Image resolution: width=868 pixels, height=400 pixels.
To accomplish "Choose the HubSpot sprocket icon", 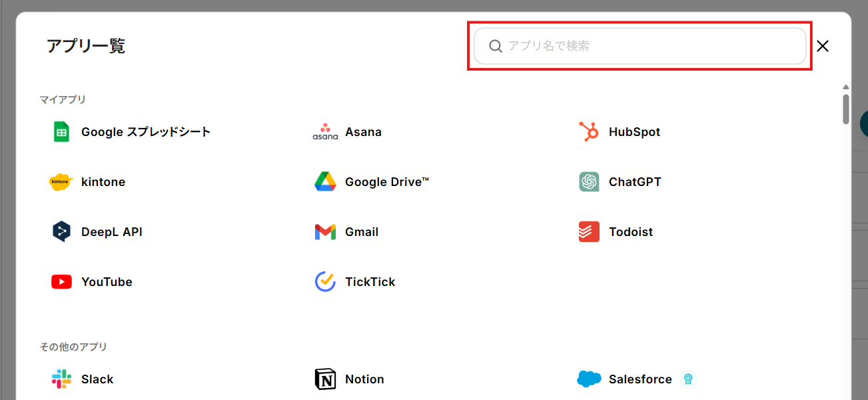I will (589, 132).
